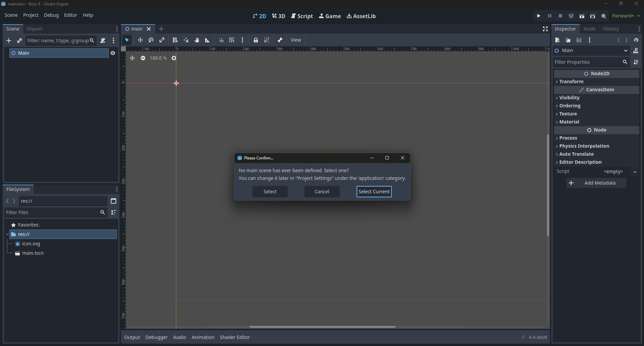Expand the Transform section
Image resolution: width=644 pixels, height=346 pixels.
[x=597, y=82]
